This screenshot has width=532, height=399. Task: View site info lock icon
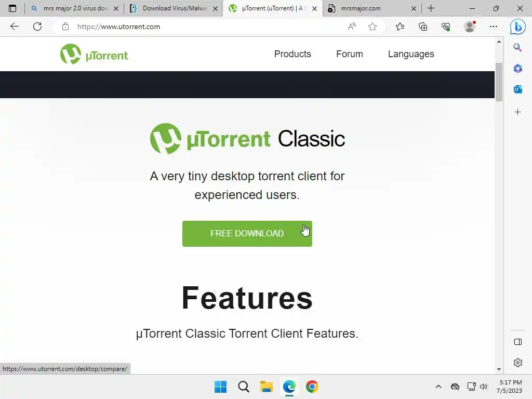click(x=65, y=26)
